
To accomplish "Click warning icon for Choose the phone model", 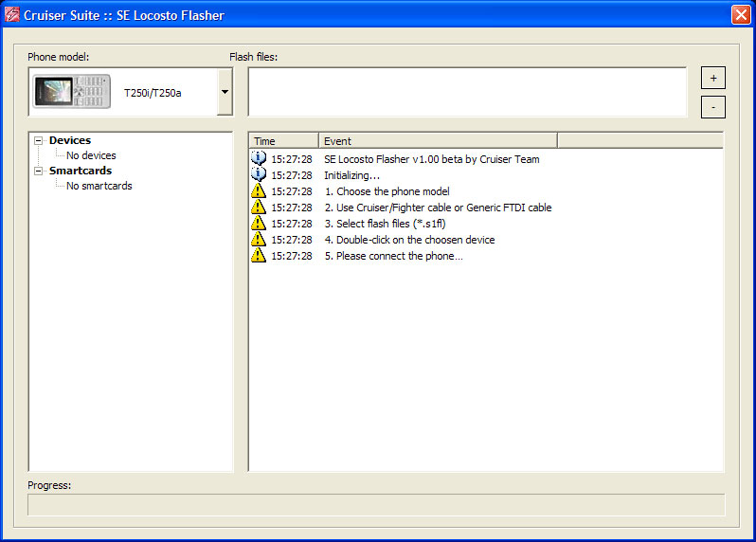I will pos(259,191).
